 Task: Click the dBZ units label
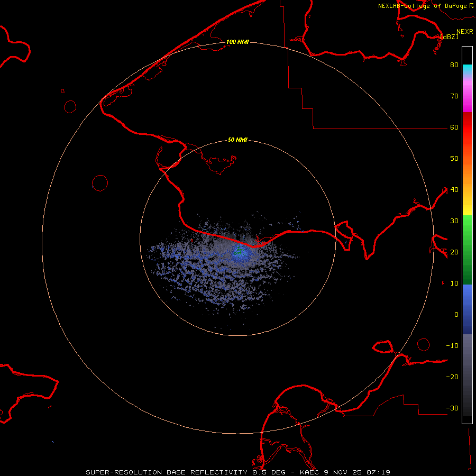click(449, 37)
